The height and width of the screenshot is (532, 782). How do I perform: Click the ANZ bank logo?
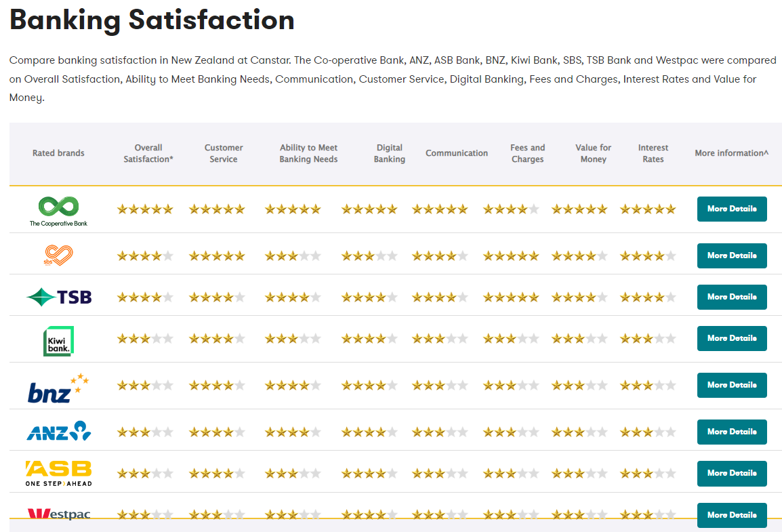point(58,431)
